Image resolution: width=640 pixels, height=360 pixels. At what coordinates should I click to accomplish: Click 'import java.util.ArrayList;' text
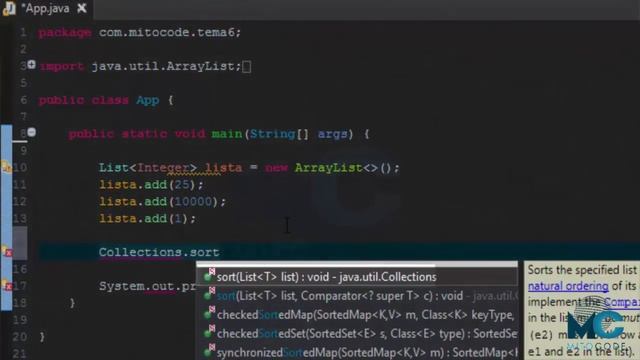(140, 66)
